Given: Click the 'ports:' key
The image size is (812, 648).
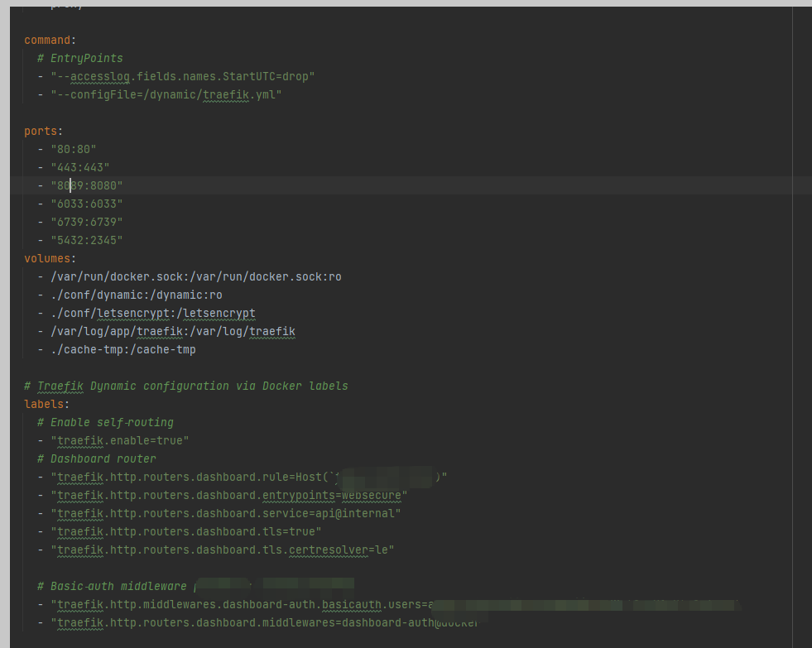Looking at the screenshot, I should [43, 131].
